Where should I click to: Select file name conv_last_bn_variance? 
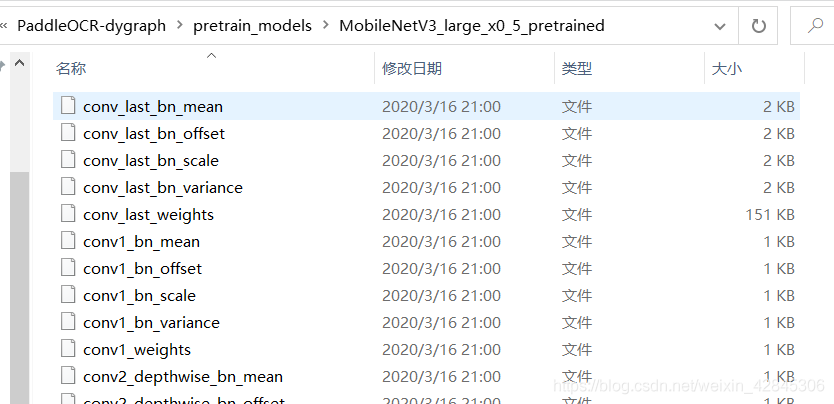[163, 187]
